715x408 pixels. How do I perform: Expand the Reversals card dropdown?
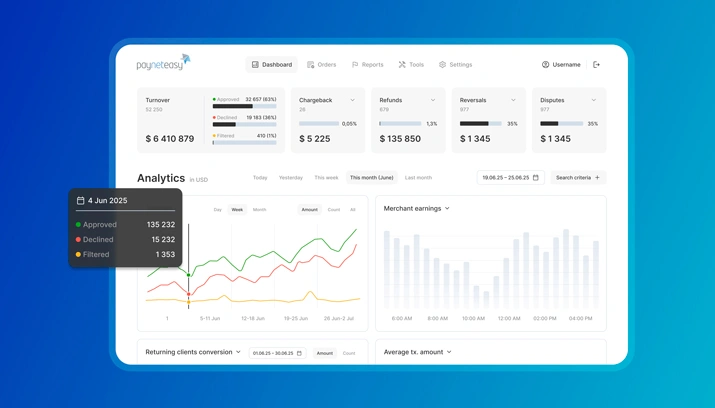[513, 100]
